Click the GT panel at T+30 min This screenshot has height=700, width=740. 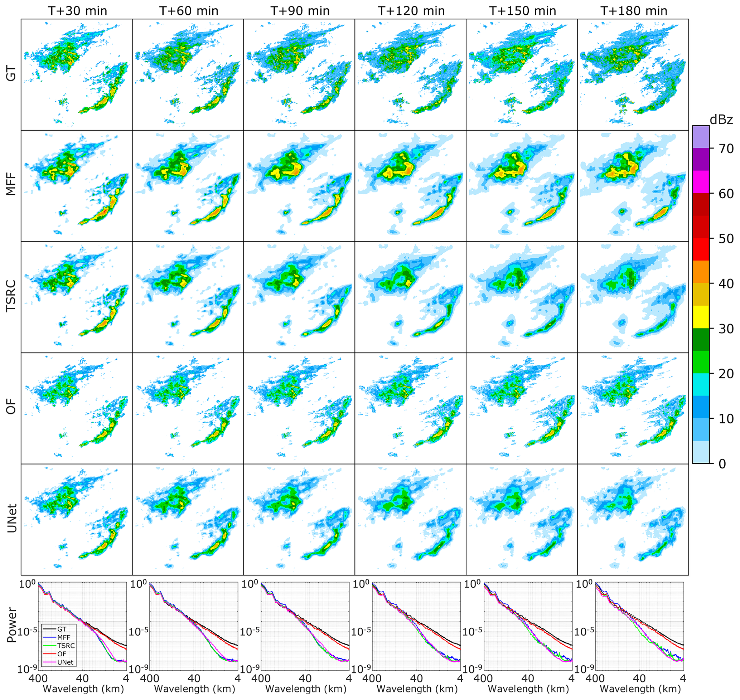pos(77,75)
